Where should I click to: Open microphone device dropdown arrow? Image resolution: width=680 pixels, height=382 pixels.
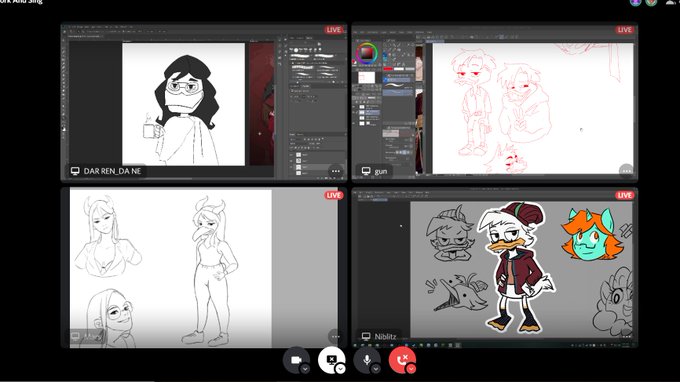(376, 369)
